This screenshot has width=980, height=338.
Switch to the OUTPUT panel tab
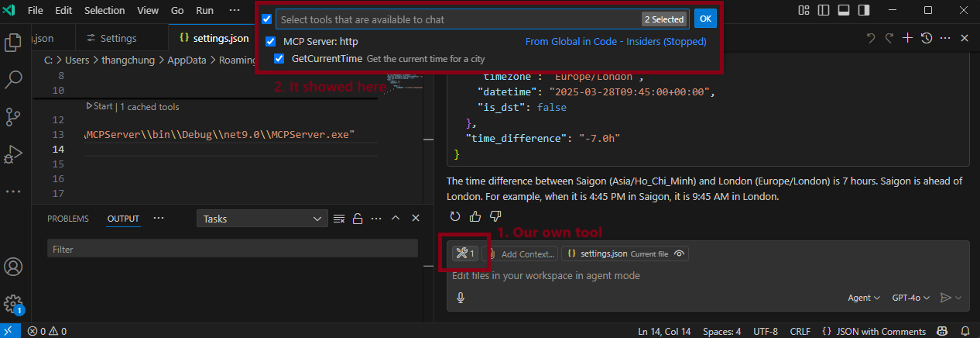coord(123,219)
